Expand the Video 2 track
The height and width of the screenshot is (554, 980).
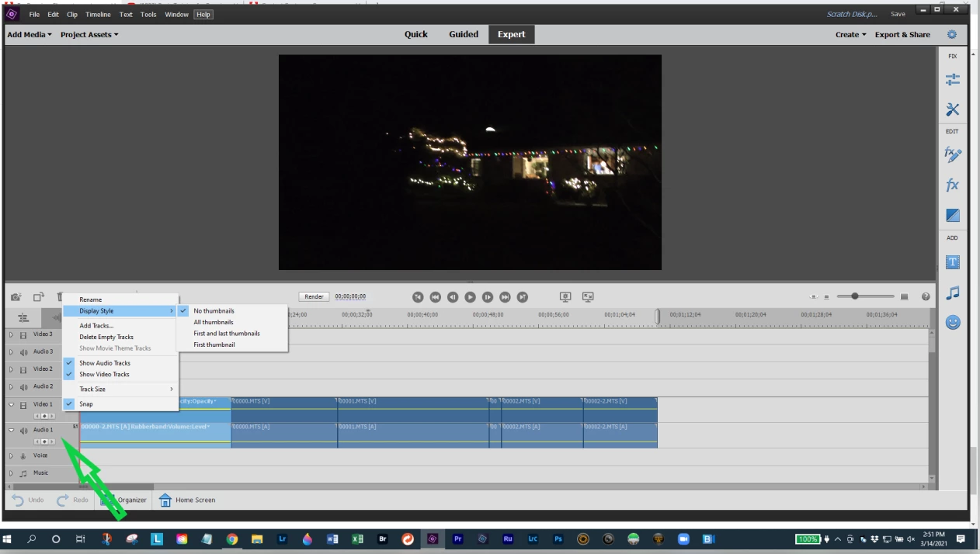(x=11, y=369)
